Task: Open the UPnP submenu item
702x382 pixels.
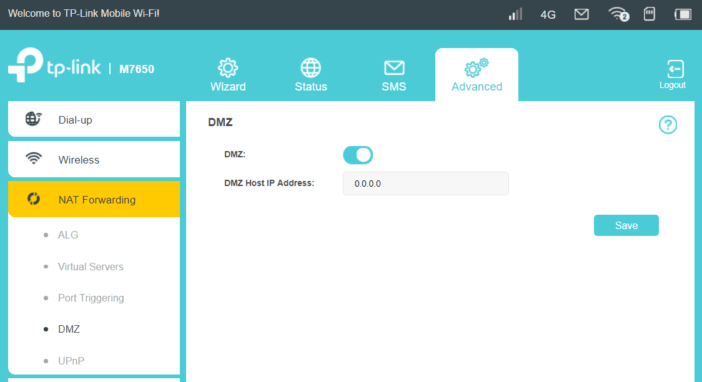Action: (71, 361)
